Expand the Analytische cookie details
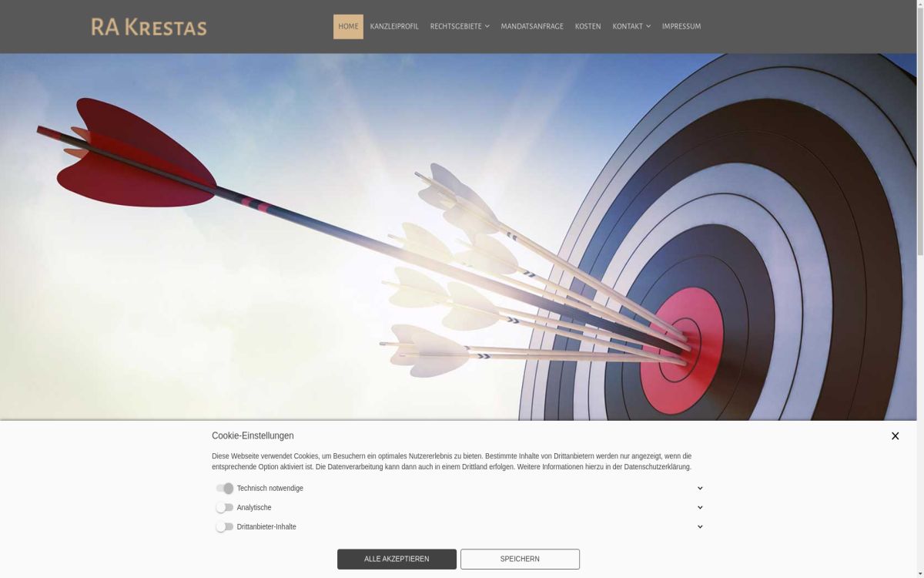The width and height of the screenshot is (924, 578). tap(699, 507)
